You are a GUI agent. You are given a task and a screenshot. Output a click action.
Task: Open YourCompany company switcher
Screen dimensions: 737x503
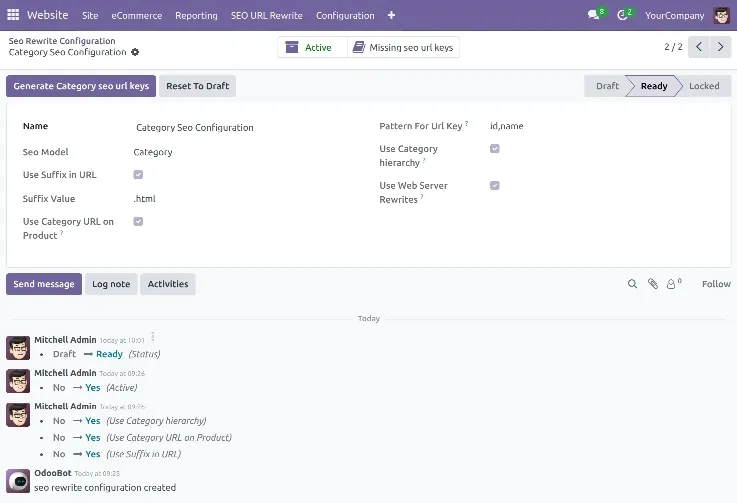coord(674,16)
